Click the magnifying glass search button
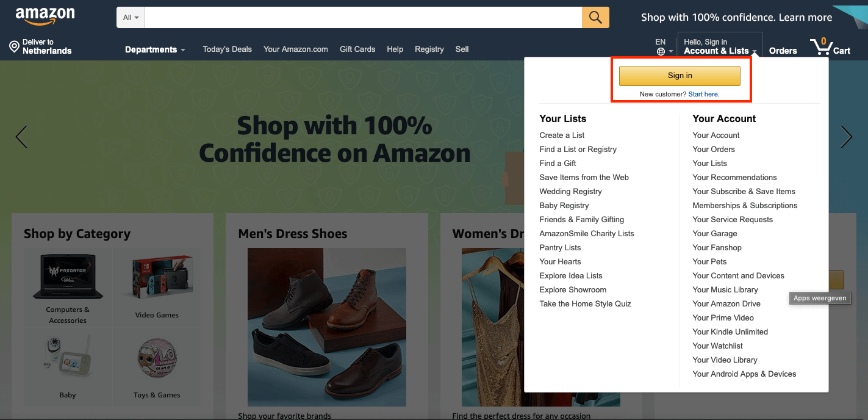This screenshot has height=420, width=868. [595, 17]
